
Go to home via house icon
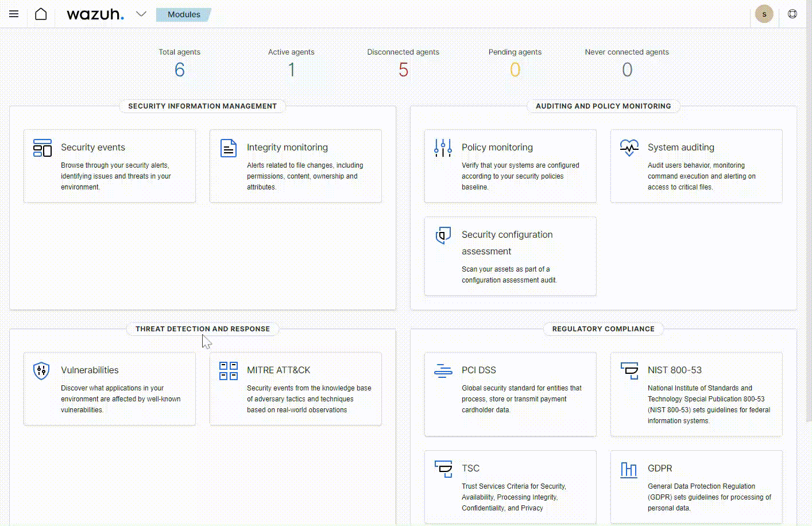click(41, 14)
